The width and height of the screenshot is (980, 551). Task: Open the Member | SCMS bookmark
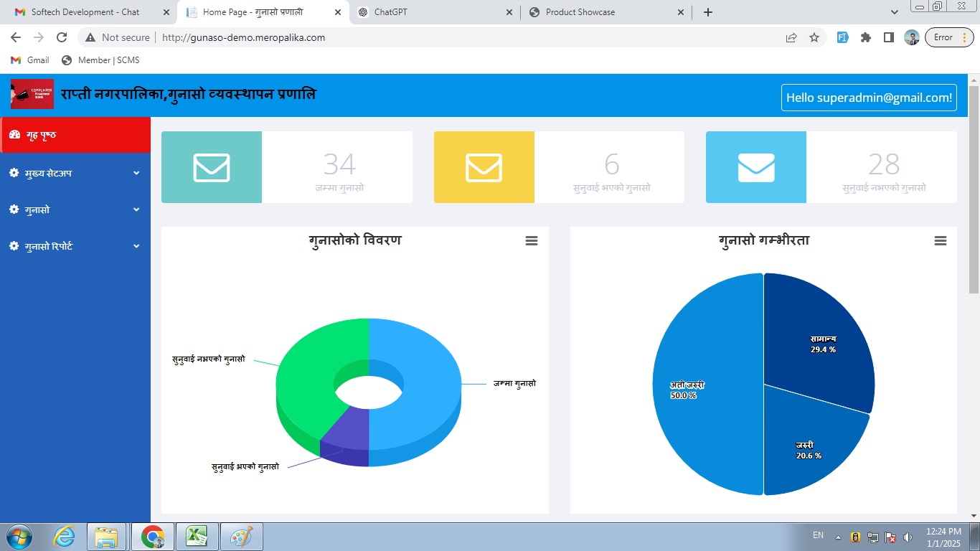(x=100, y=60)
